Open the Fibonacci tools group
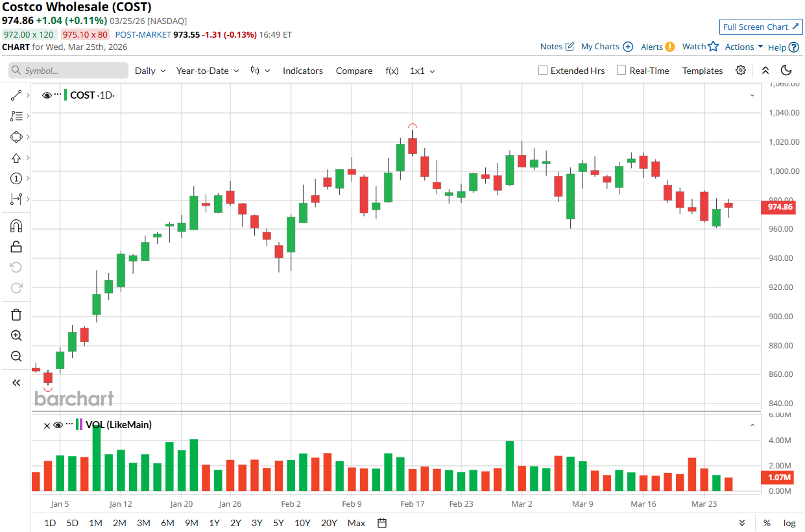 pyautogui.click(x=16, y=116)
